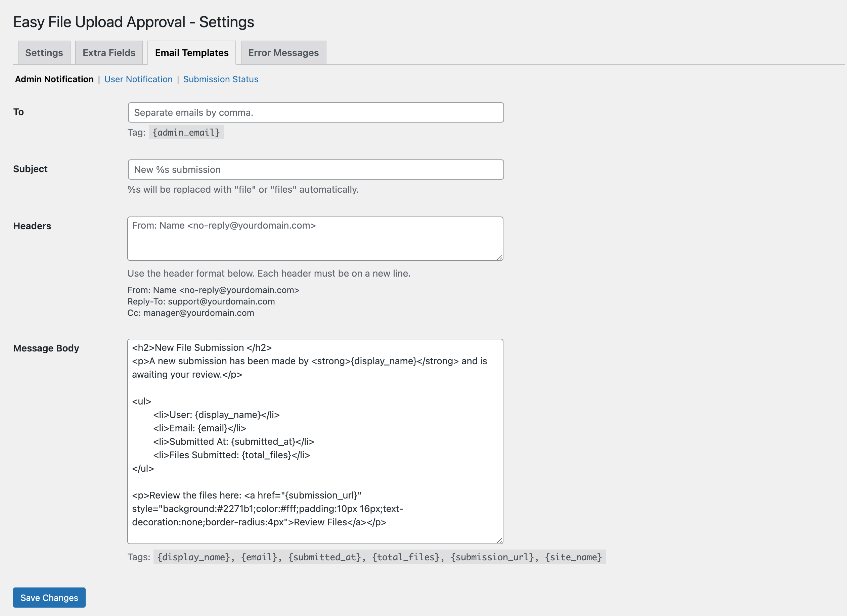The image size is (847, 616).
Task: Click into the To recipients field
Action: pos(316,112)
